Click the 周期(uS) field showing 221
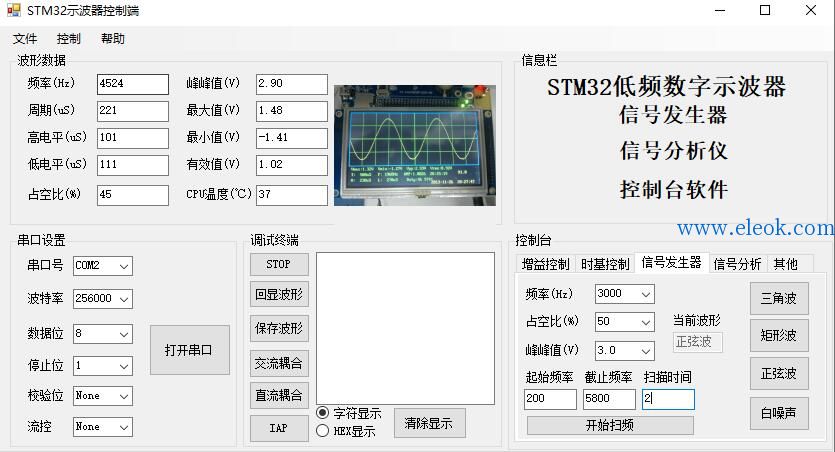835x452 pixels. pos(133,111)
